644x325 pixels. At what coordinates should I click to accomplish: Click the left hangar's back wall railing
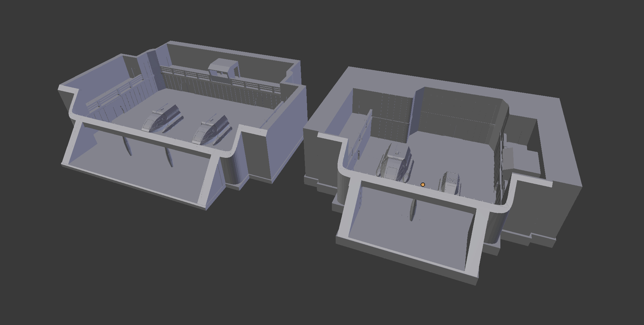coord(220,79)
